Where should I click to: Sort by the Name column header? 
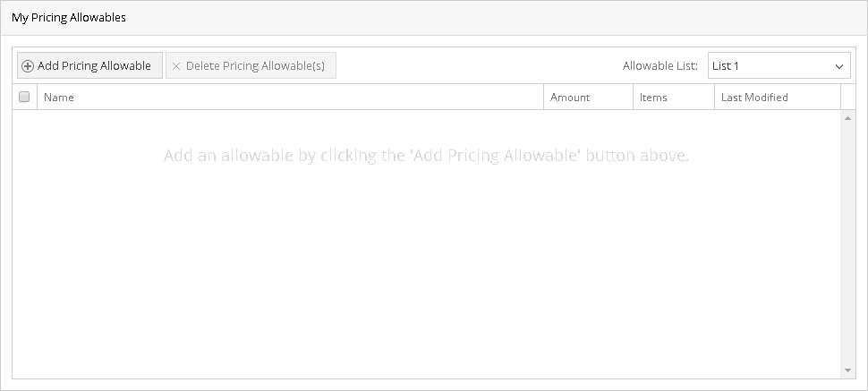pyautogui.click(x=59, y=98)
